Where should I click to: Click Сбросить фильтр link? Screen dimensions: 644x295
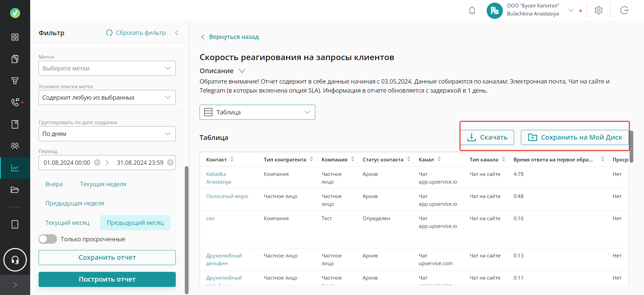(136, 33)
